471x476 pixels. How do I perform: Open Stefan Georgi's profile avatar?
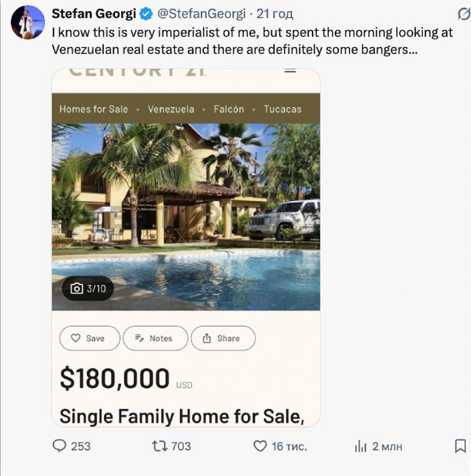28,22
